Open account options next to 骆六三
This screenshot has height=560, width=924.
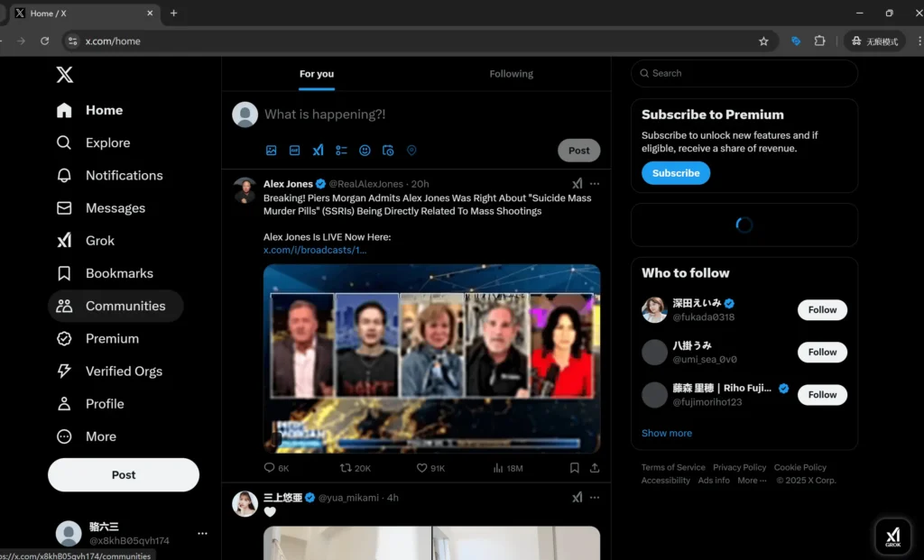point(202,533)
